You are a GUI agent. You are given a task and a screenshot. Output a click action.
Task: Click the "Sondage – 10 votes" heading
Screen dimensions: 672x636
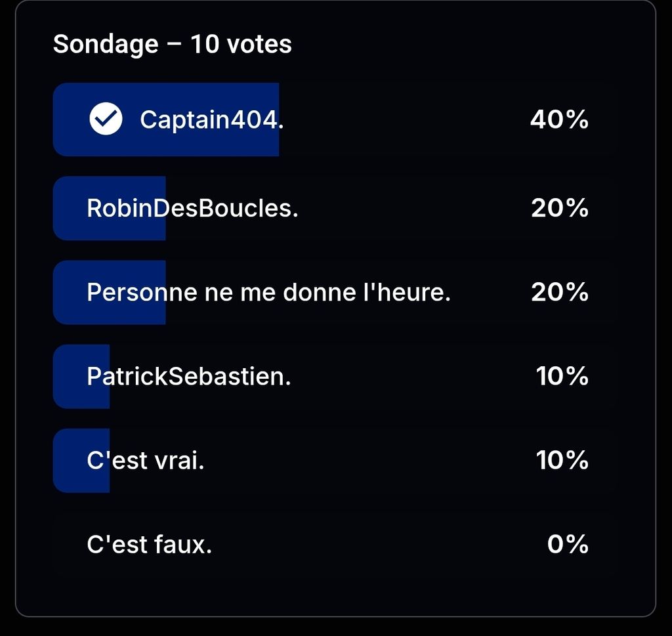172,45
